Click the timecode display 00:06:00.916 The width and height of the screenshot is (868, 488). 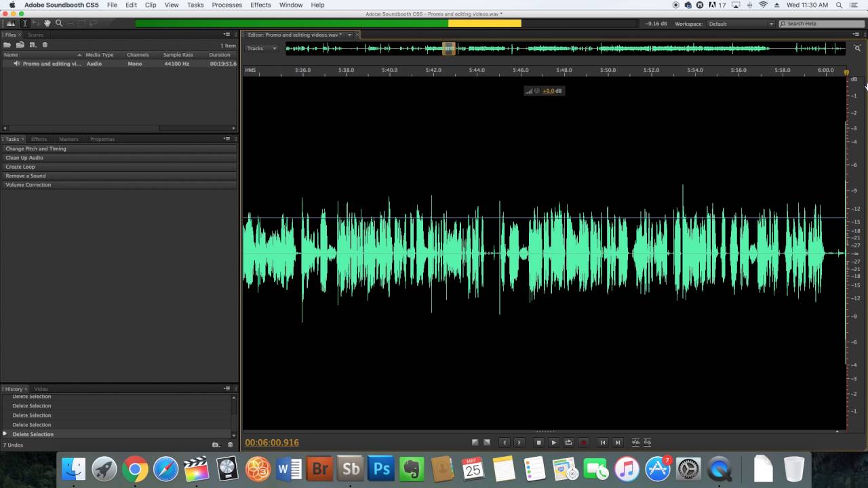pyautogui.click(x=272, y=443)
